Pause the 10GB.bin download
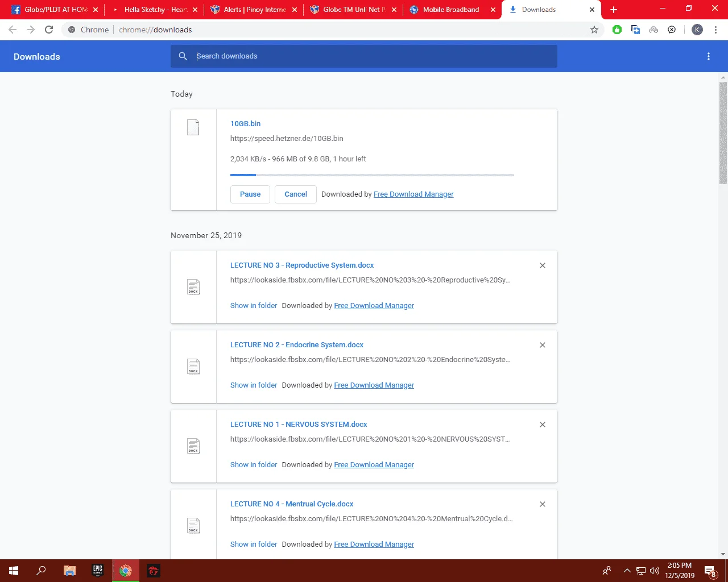Viewport: 728px width, 582px height. coord(250,194)
